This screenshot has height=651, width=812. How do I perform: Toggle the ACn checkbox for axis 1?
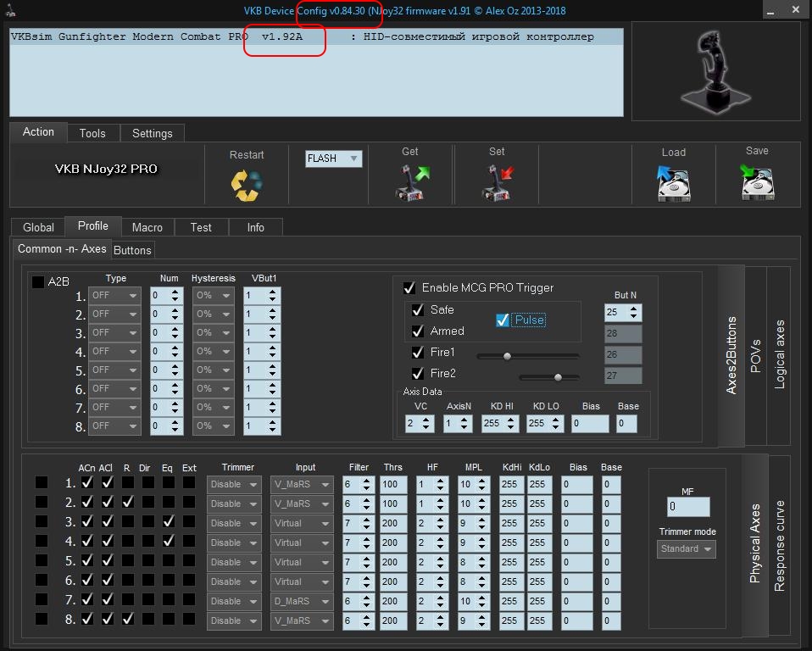pos(87,482)
